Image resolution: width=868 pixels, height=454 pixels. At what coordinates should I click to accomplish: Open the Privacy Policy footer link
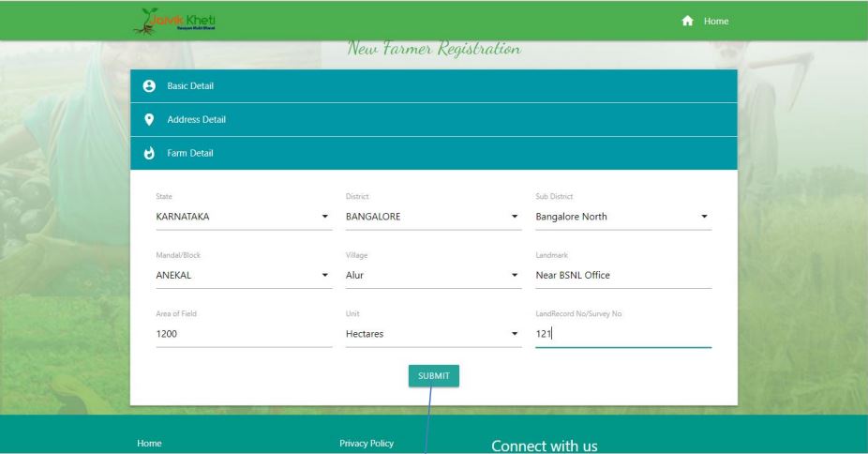click(366, 443)
